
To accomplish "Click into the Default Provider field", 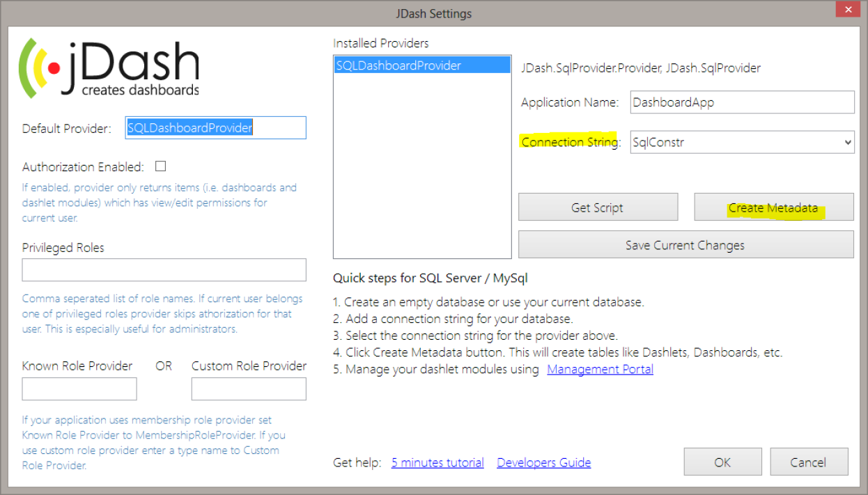I will (215, 128).
